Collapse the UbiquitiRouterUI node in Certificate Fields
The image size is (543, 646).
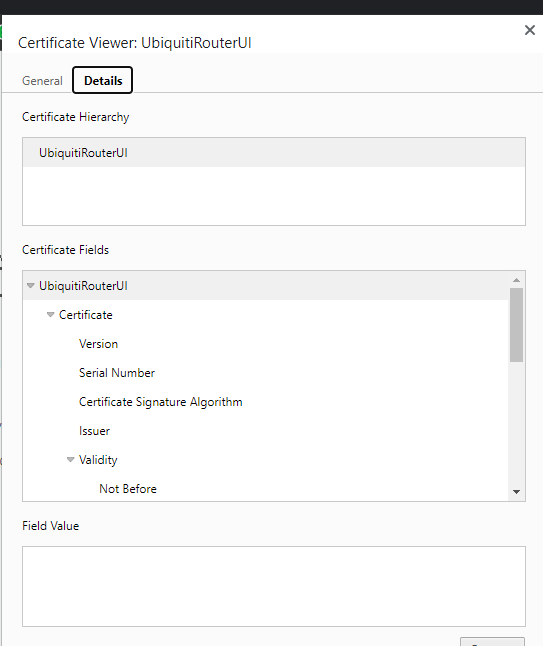30,286
